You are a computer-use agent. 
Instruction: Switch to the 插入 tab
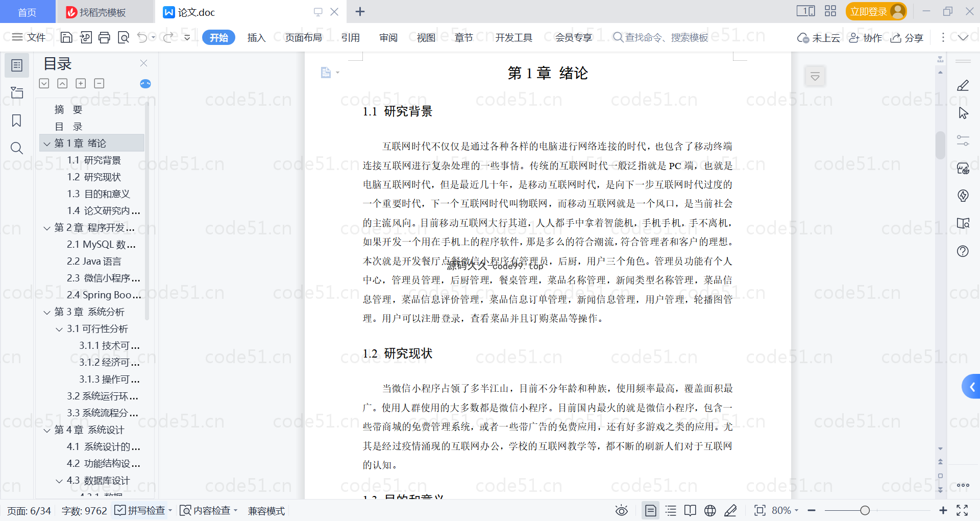pos(256,37)
